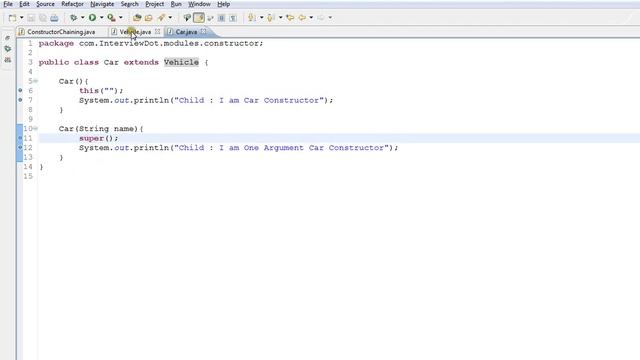640x360 pixels.
Task: Click the Save All toolbar icon
Action: pos(42,18)
